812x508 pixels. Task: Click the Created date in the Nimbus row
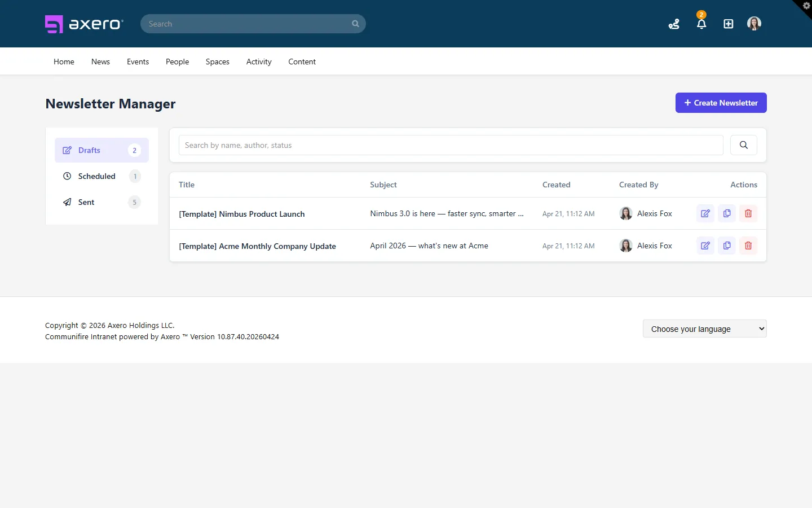pyautogui.click(x=568, y=214)
